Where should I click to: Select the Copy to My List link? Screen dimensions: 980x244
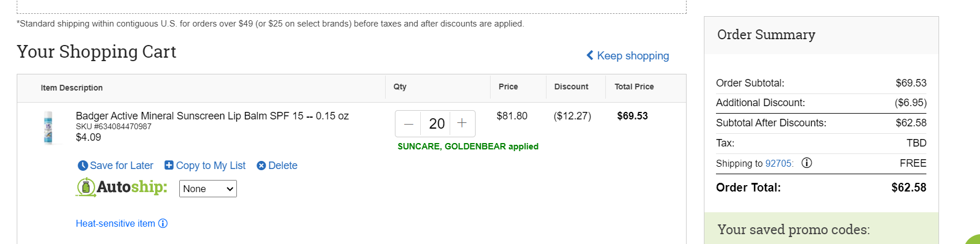coord(210,166)
